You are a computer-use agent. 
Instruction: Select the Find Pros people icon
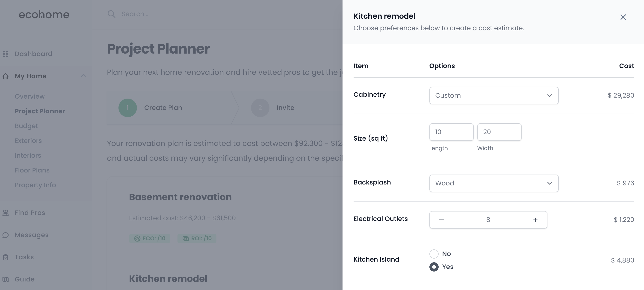6,213
